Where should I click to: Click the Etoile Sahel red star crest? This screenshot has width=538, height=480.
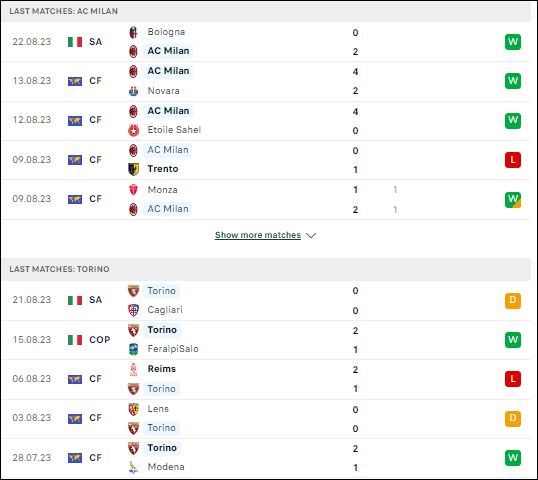click(x=133, y=130)
